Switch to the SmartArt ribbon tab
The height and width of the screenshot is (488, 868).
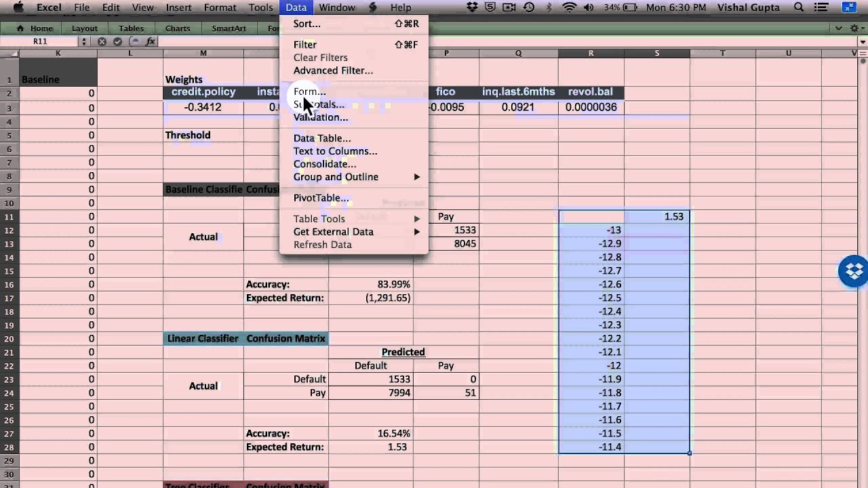(x=229, y=28)
